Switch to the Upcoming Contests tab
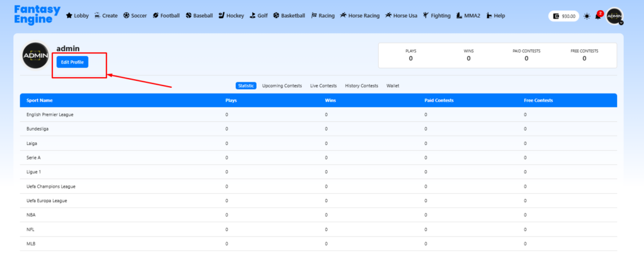 (x=282, y=86)
